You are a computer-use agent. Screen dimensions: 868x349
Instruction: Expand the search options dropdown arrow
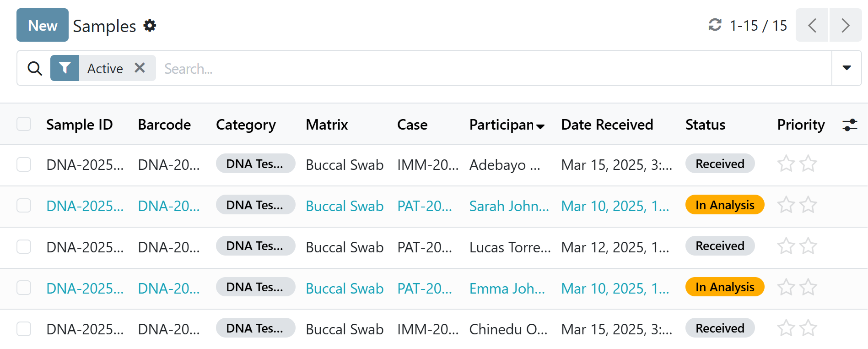pyautogui.click(x=846, y=68)
